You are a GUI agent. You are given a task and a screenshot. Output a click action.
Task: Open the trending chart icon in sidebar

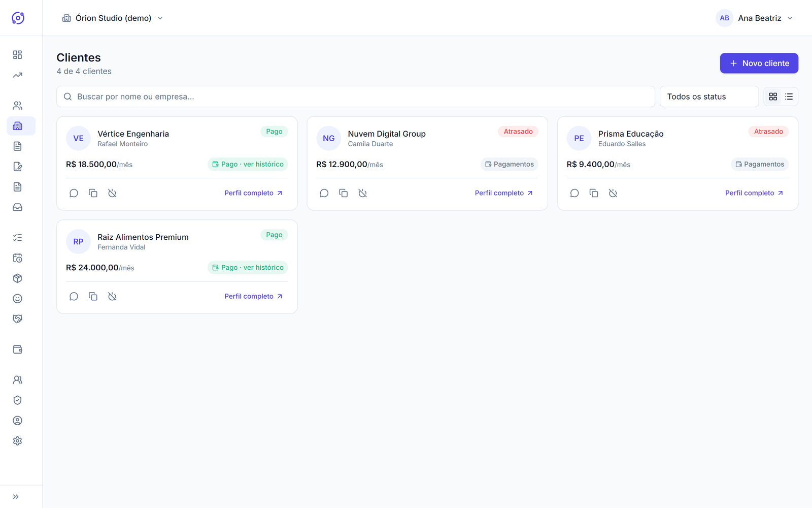tap(18, 75)
